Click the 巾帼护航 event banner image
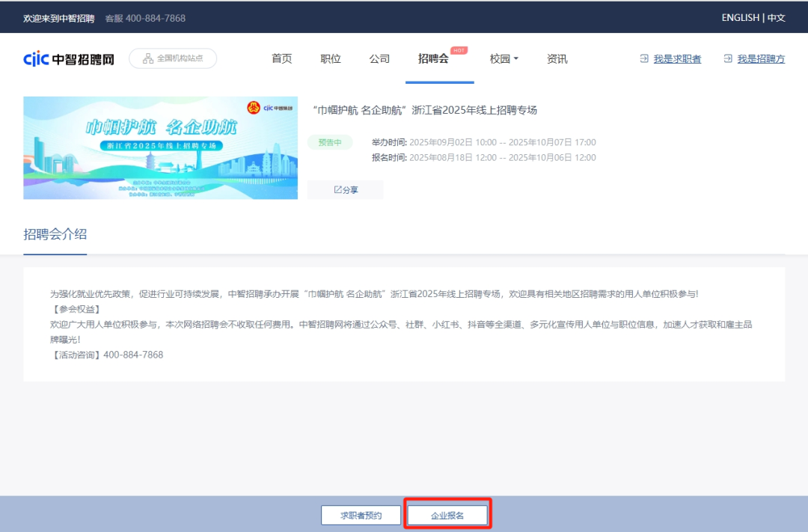Image resolution: width=808 pixels, height=532 pixels. pos(160,147)
